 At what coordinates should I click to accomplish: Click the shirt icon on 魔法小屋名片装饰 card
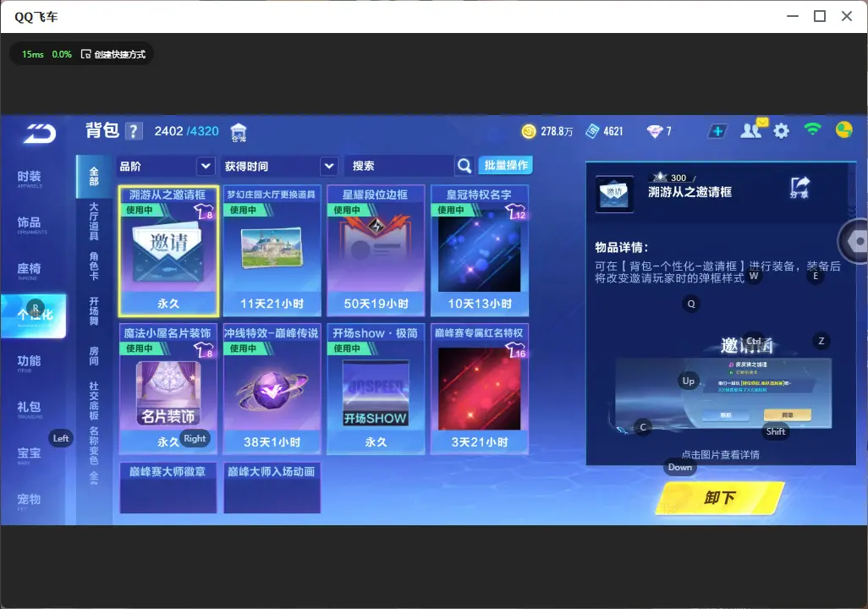[x=204, y=350]
